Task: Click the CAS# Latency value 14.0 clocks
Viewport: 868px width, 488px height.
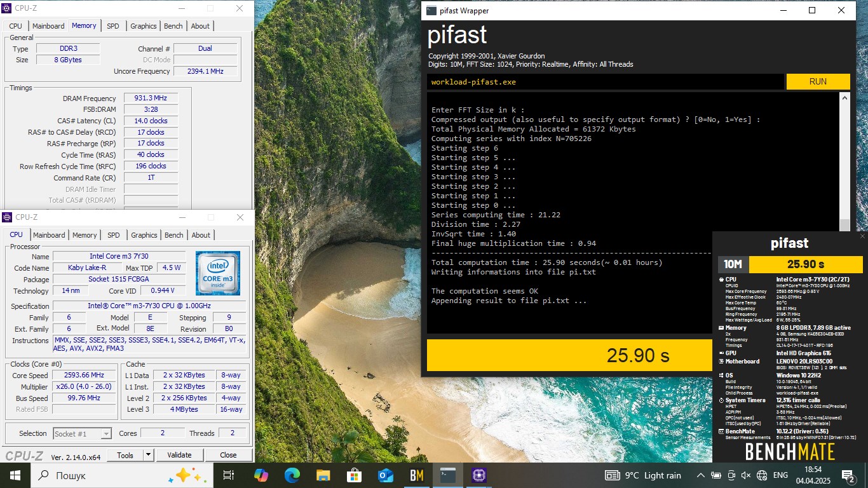Action: (x=151, y=121)
